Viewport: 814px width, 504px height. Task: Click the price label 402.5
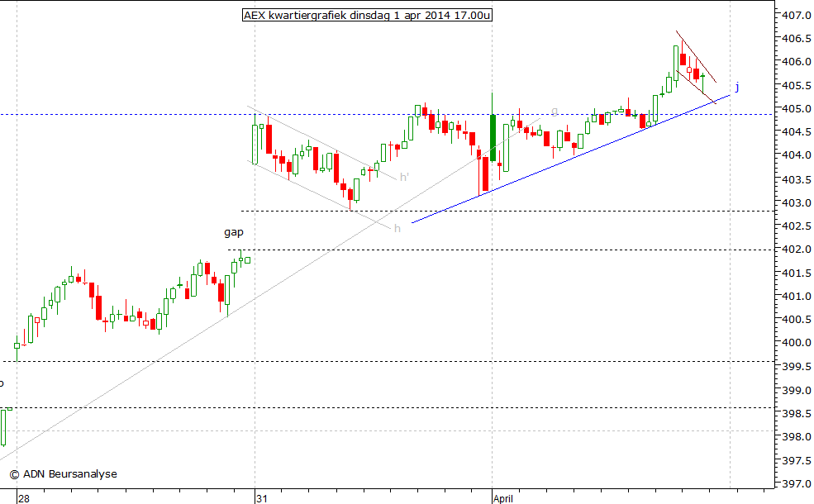pyautogui.click(x=797, y=226)
